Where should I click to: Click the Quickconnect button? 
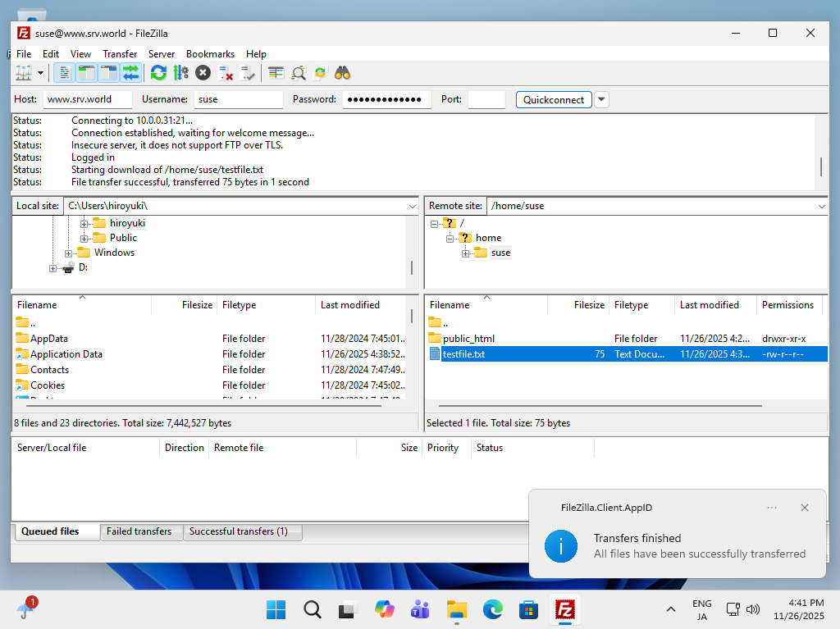click(554, 99)
